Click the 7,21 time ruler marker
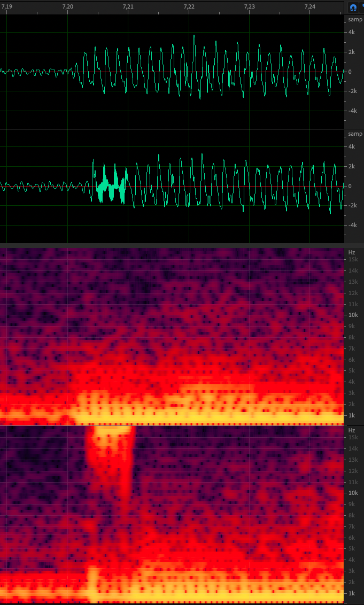This screenshot has height=605, width=364. coord(128,6)
